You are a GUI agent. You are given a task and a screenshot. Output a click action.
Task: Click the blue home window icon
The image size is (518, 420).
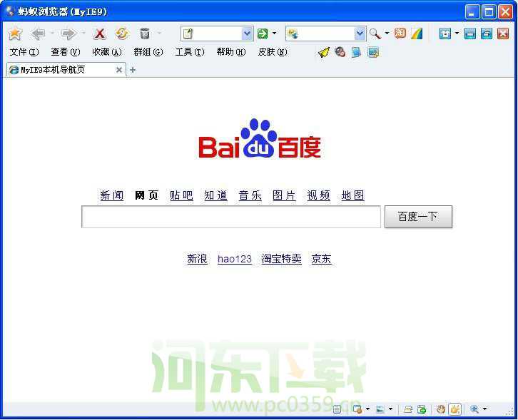[445, 34]
